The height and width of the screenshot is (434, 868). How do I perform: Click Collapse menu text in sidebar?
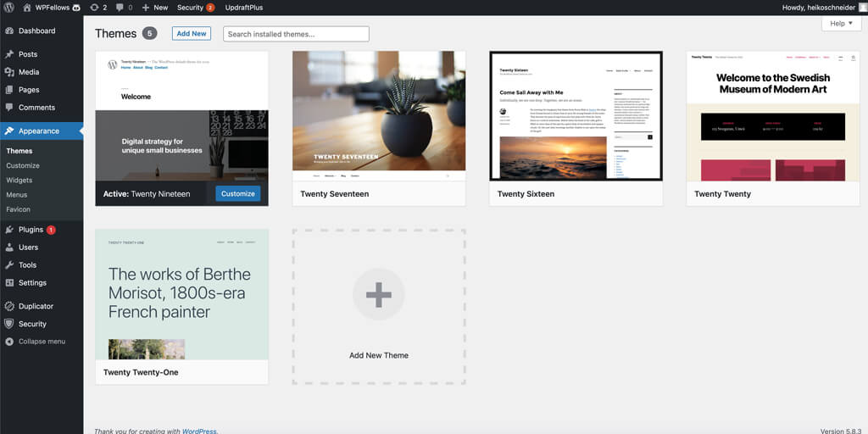[x=42, y=342]
